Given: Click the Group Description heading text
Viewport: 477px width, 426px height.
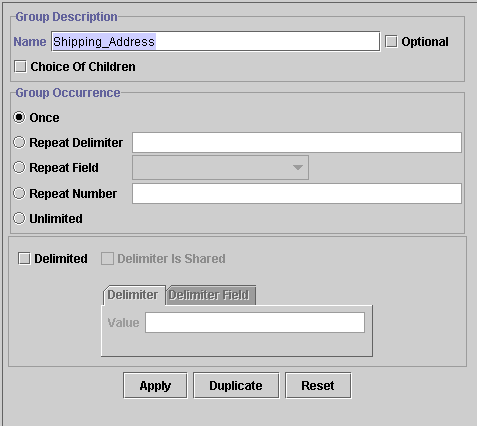Looking at the screenshot, I should coord(66,17).
